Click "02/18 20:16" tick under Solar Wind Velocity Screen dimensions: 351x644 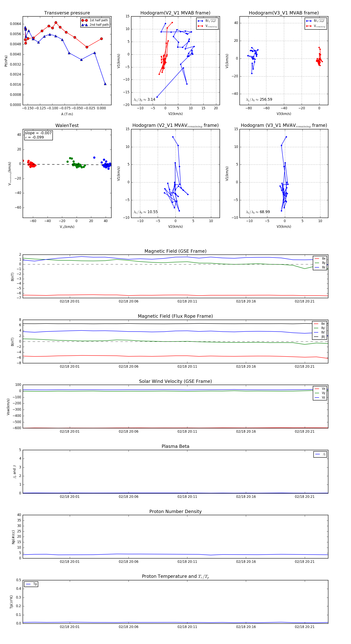click(x=246, y=431)
